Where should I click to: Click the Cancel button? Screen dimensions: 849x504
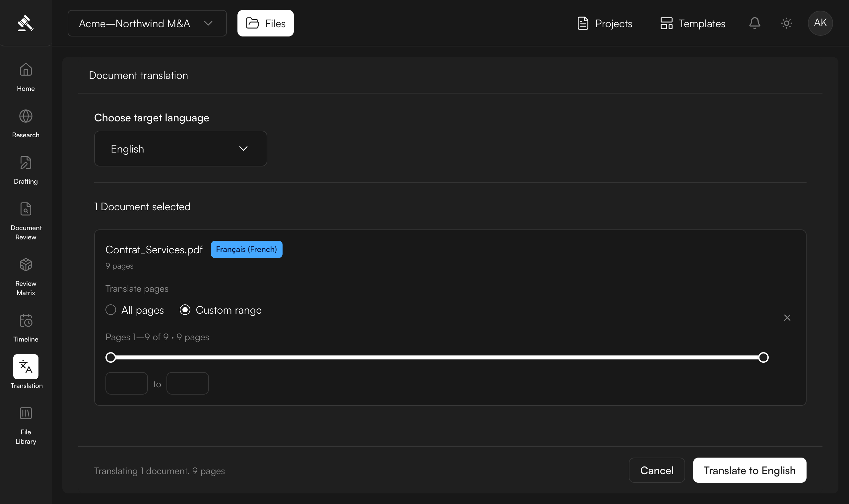click(657, 470)
